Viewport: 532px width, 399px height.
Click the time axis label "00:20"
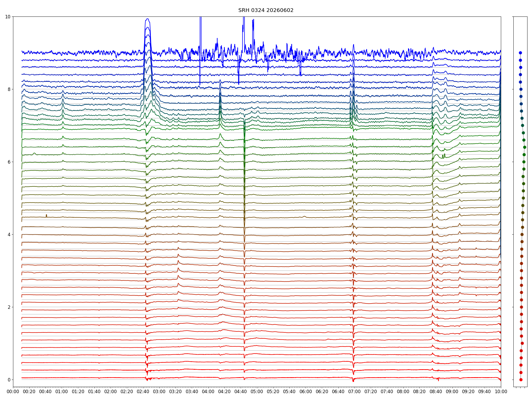(29, 392)
